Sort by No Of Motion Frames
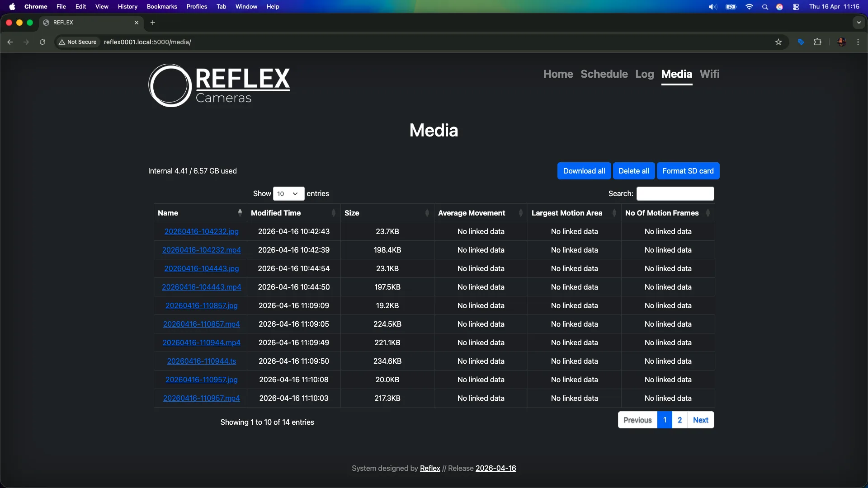Screen dimensions: 868x488 click(x=668, y=213)
